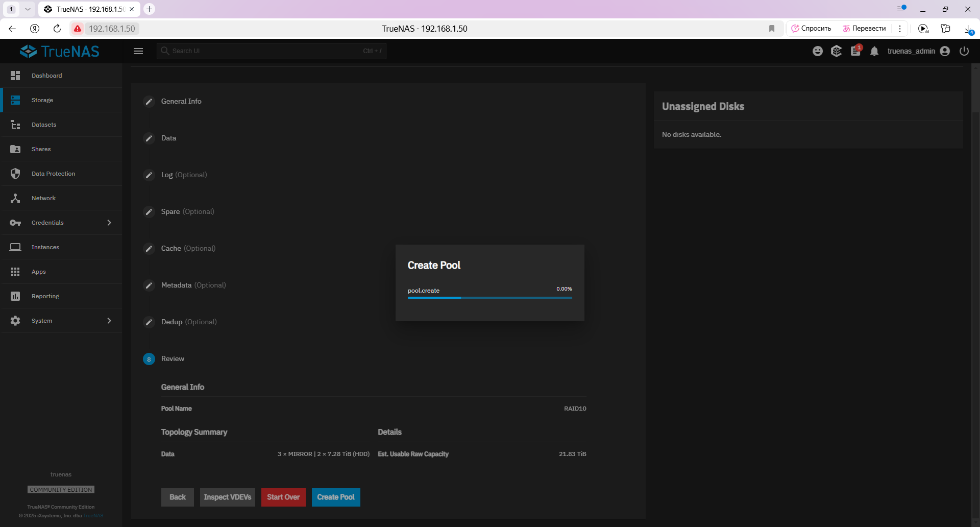Click the pool.create progress bar
This screenshot has width=980, height=527.
pyautogui.click(x=490, y=297)
